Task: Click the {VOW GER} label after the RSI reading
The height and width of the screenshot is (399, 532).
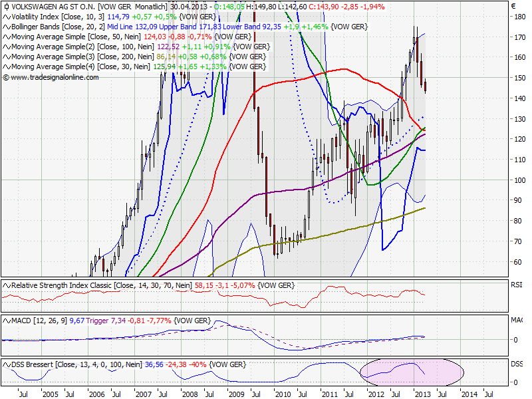Action: [x=275, y=284]
